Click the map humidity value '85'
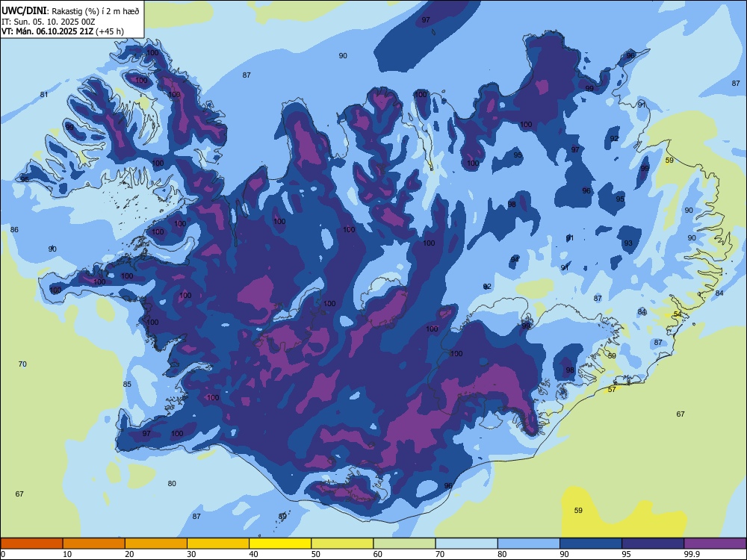747x560 pixels. tap(127, 385)
